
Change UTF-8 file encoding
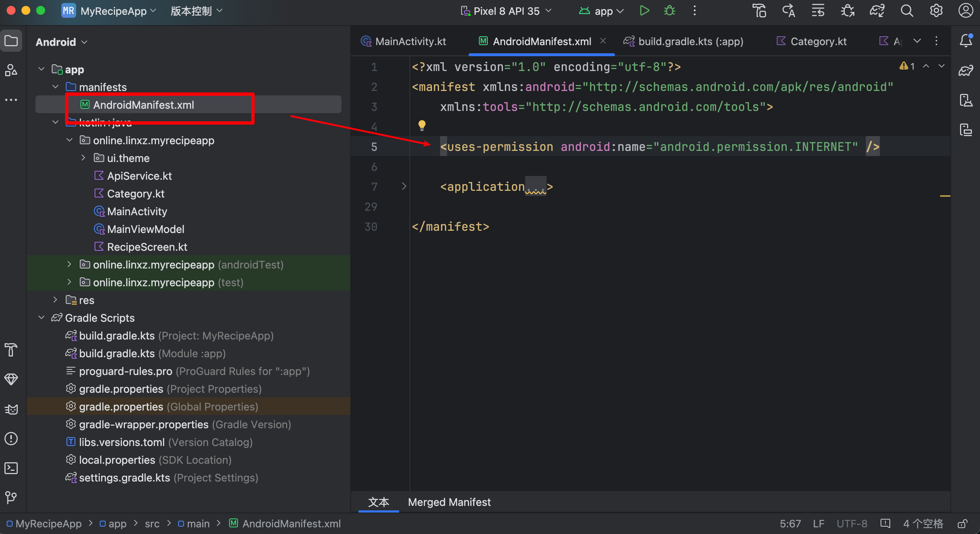(x=852, y=524)
